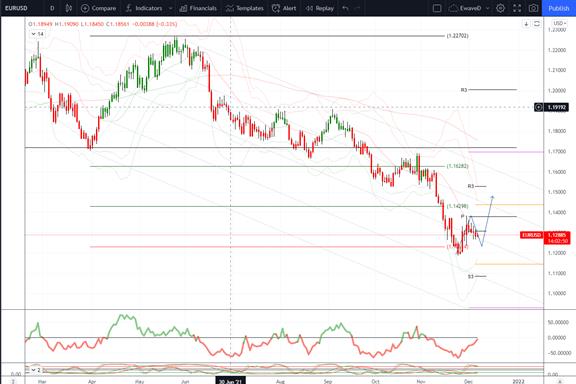Select the 1.22702 horizontal level label

(457, 36)
